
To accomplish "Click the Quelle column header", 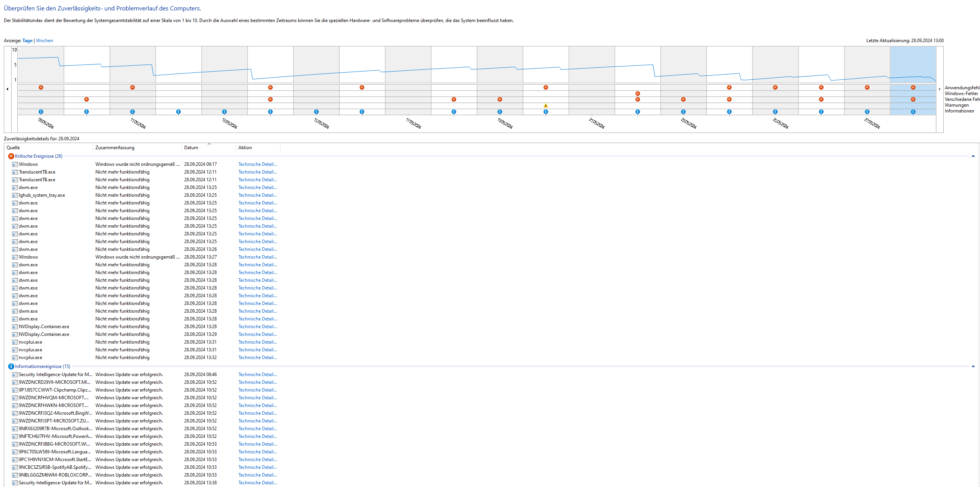I will tap(13, 148).
